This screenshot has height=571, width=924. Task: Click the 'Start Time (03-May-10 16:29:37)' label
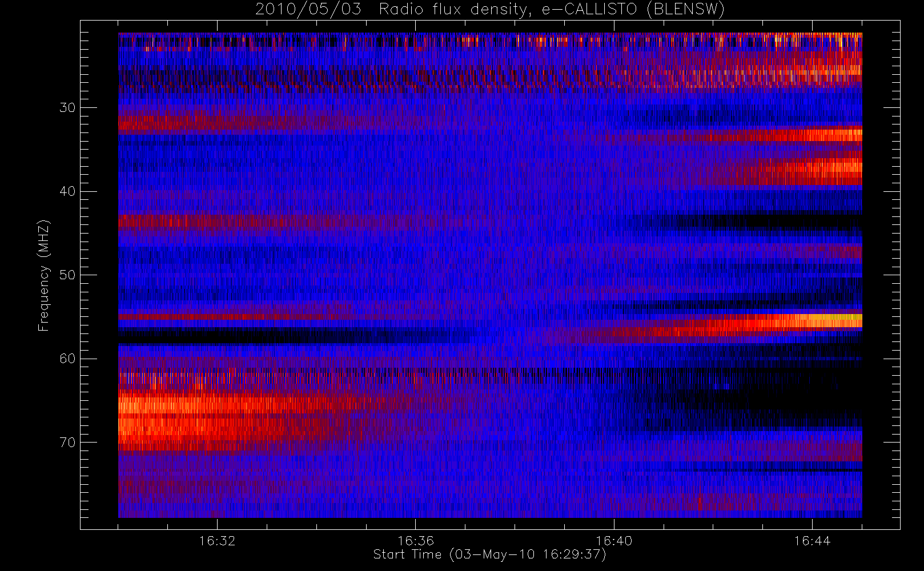pos(489,554)
